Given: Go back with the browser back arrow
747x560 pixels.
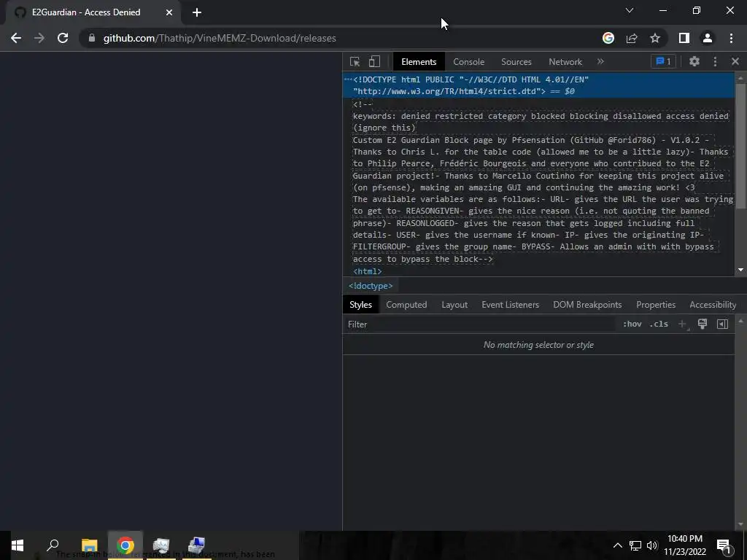Looking at the screenshot, I should [x=16, y=38].
